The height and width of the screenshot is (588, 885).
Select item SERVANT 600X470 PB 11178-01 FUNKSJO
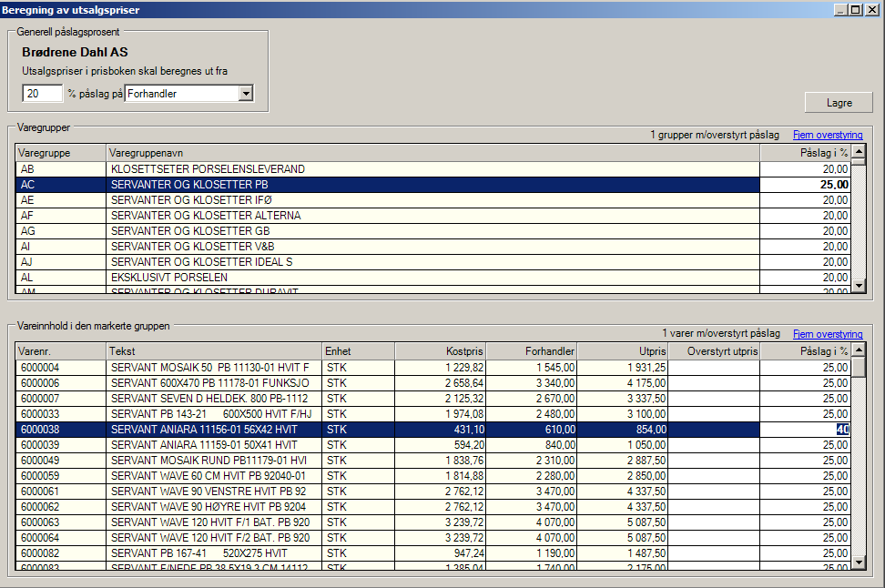(x=432, y=383)
